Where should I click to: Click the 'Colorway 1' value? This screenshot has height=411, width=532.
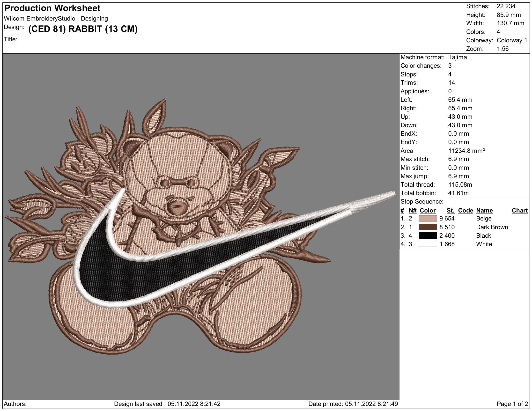512,40
